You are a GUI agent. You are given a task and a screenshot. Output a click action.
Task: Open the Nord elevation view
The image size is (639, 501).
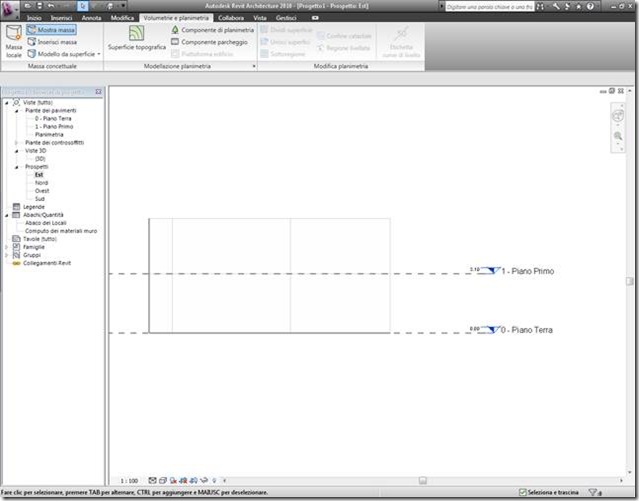tap(41, 183)
